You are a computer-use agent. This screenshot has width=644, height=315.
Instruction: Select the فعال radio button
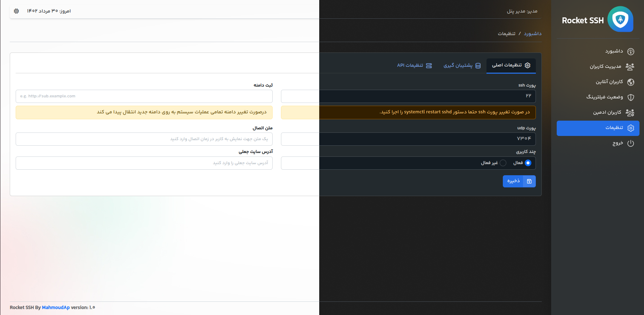pos(528,163)
